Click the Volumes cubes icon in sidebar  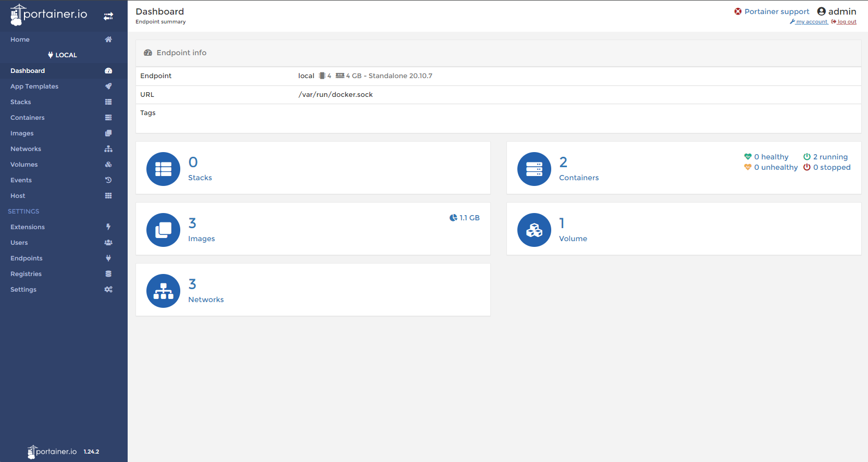[x=108, y=165]
